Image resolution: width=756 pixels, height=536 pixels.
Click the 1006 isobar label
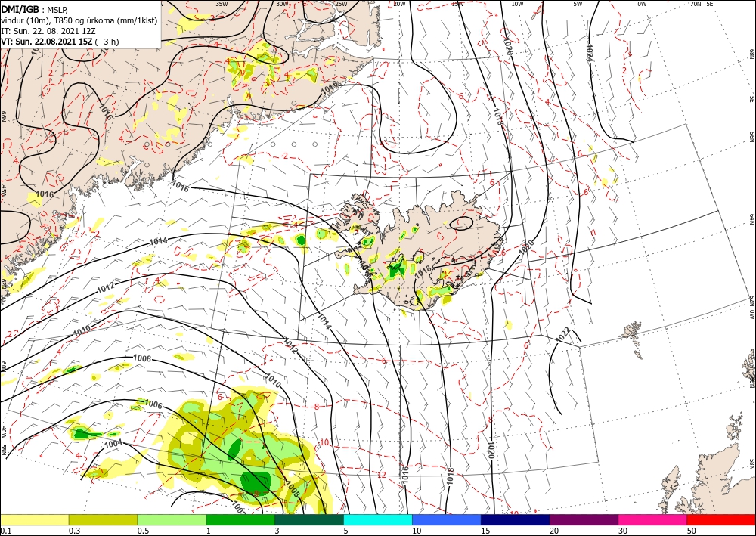153,404
